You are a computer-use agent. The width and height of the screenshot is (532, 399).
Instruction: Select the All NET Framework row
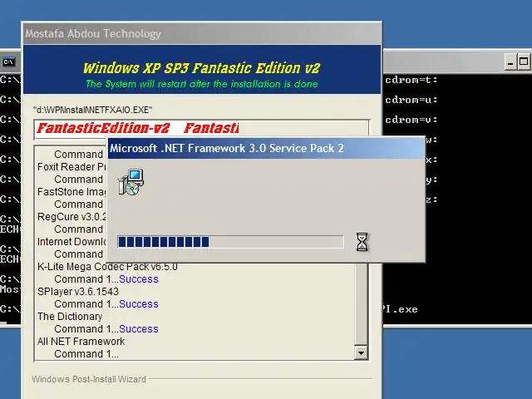tap(81, 342)
